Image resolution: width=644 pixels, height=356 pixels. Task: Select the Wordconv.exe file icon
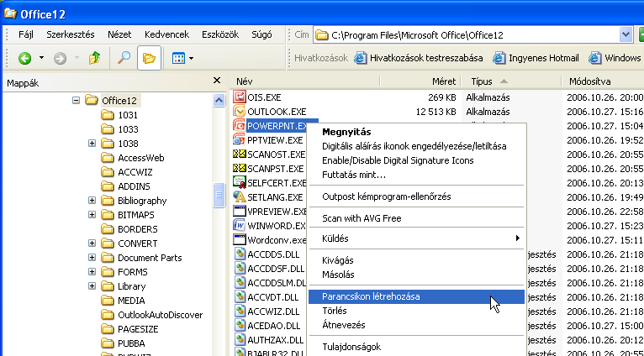point(239,239)
